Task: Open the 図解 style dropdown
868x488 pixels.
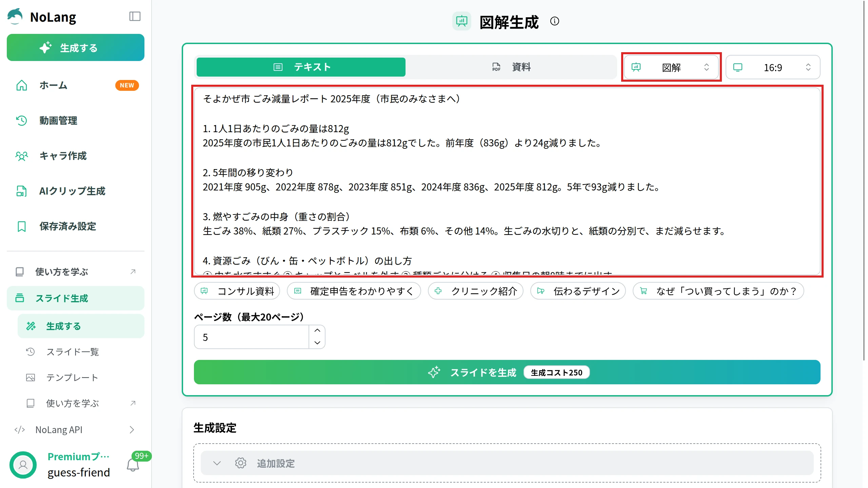Action: (671, 67)
